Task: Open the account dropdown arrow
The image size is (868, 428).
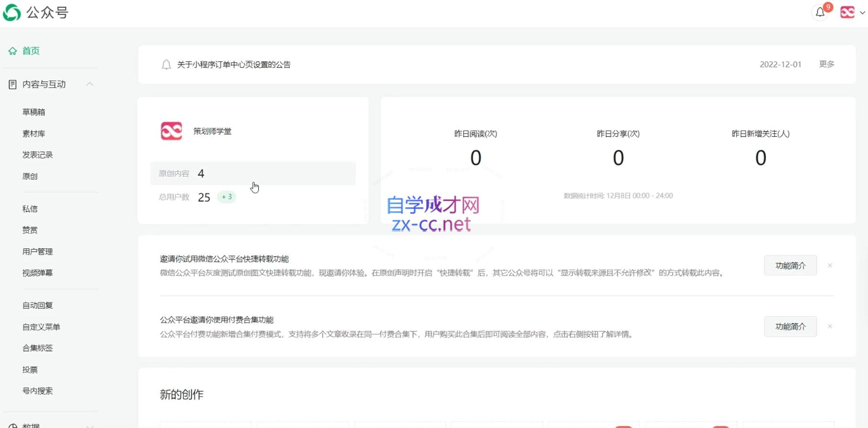Action: (x=862, y=13)
